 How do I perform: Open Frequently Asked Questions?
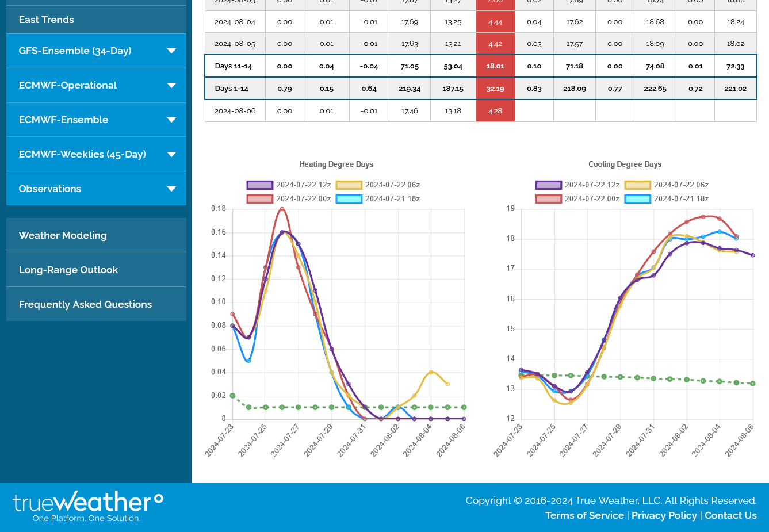[x=85, y=305]
